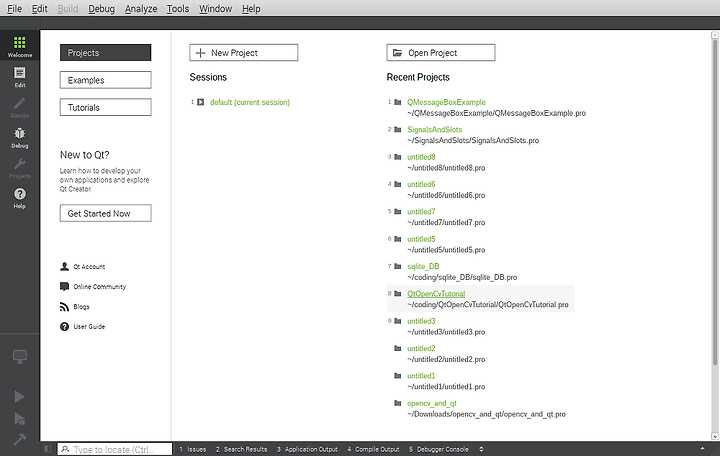Click the Run play button

19,396
